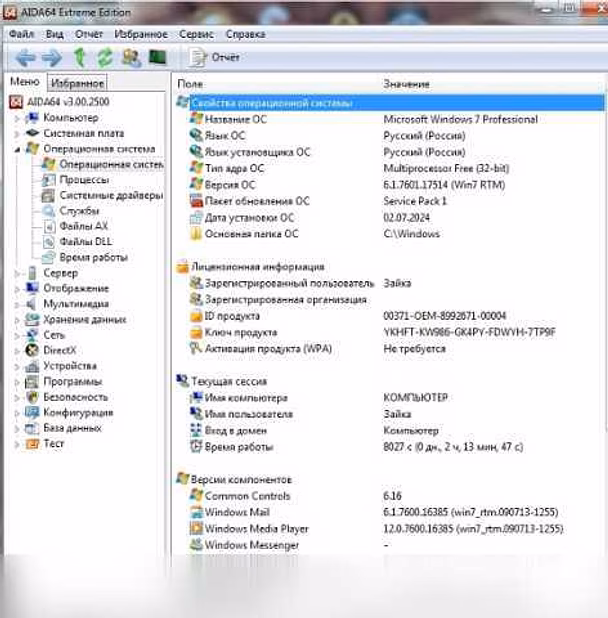Select the Common Controls row
This screenshot has width=608, height=618.
[x=389, y=496]
